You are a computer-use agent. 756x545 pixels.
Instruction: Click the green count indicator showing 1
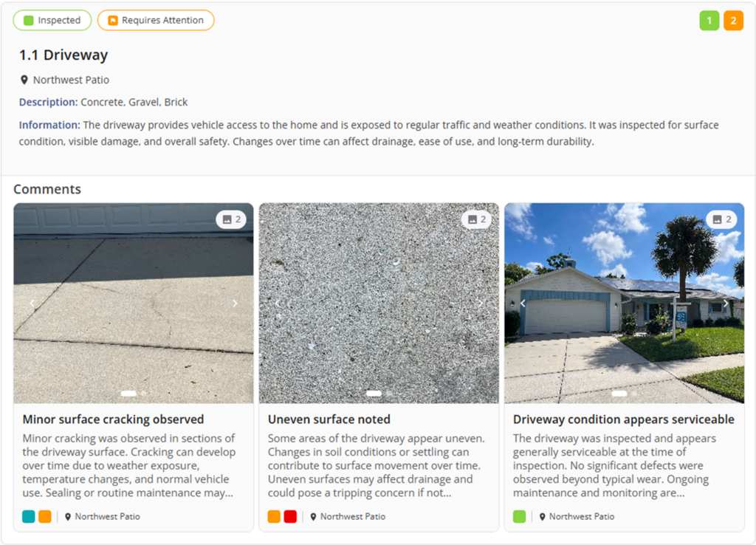tap(708, 20)
